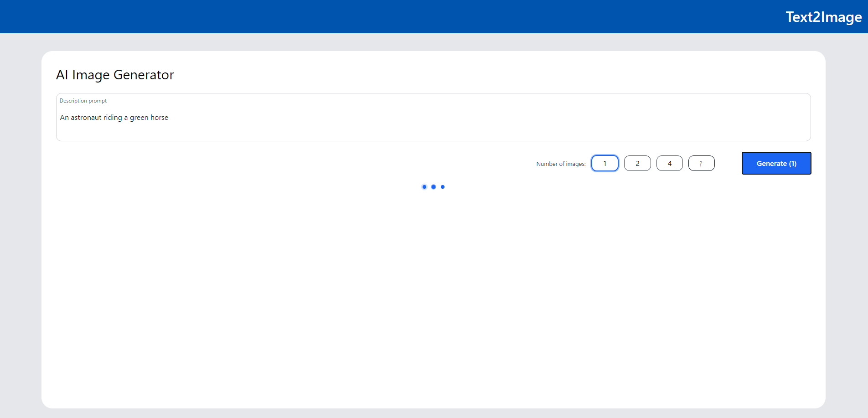Click the astronaut prompt text to edit it
Image resolution: width=868 pixels, height=418 pixels.
tap(114, 118)
